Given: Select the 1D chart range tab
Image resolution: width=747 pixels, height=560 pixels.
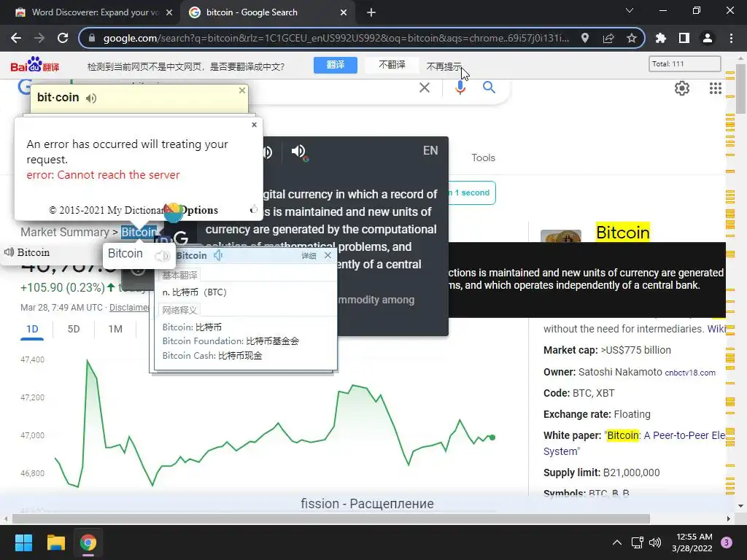Looking at the screenshot, I should (32, 329).
